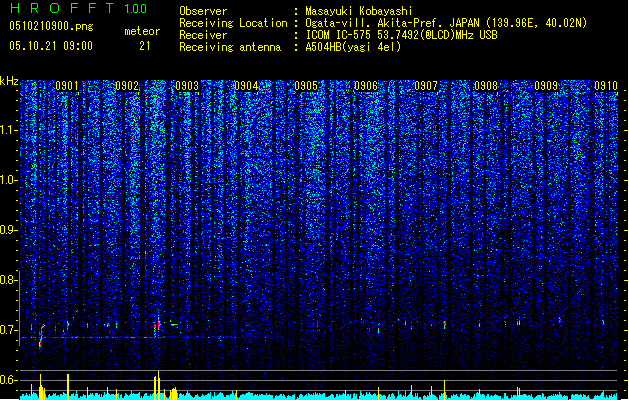Click the 0906 time marker
This screenshot has width=629, height=400.
(366, 86)
